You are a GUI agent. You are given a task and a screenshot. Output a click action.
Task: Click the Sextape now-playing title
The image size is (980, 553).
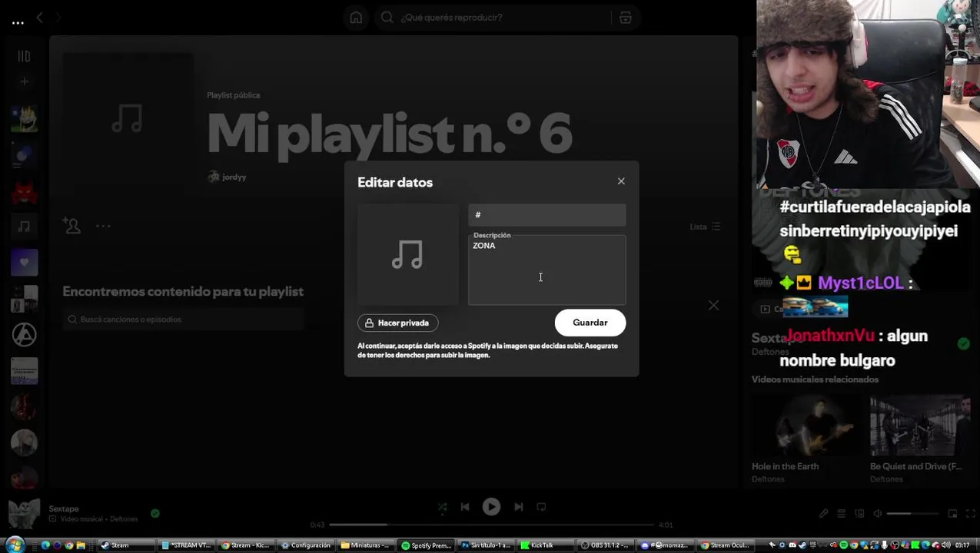64,508
